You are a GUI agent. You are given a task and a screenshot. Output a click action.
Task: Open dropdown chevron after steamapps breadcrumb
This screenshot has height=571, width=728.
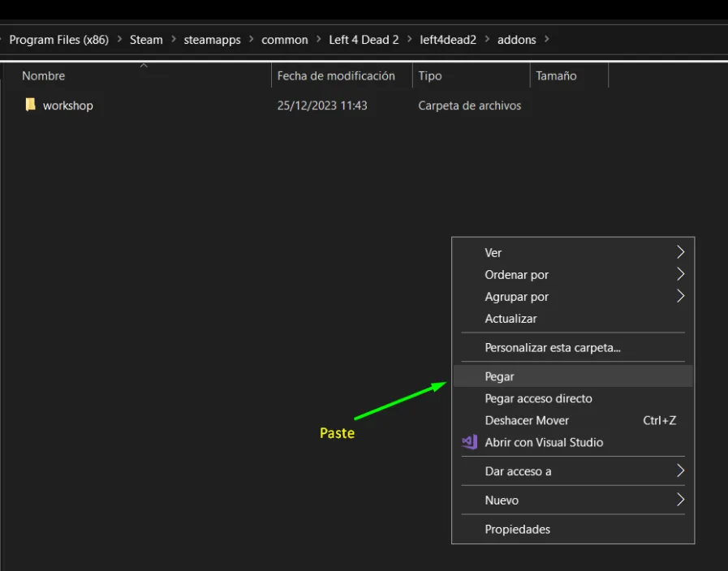click(x=251, y=40)
